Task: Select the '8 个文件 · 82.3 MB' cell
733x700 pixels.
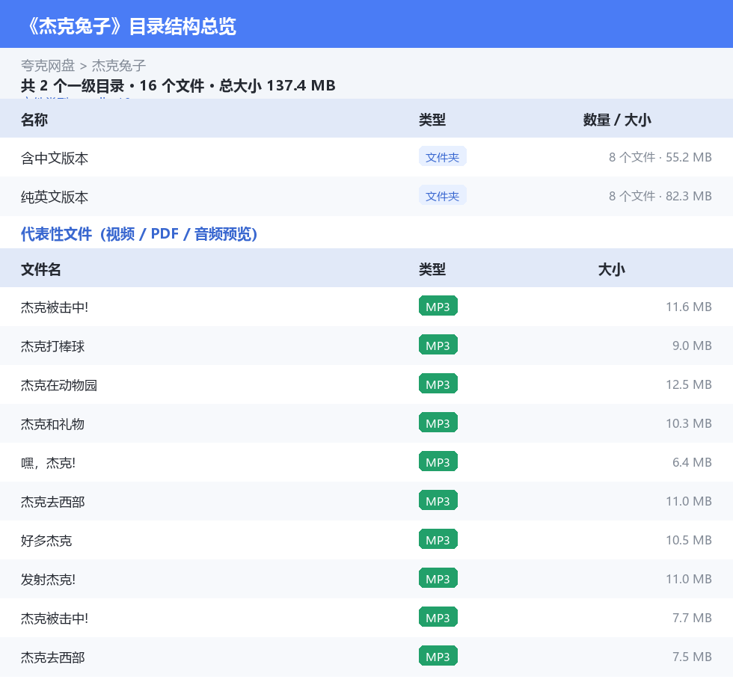Action: pos(660,196)
